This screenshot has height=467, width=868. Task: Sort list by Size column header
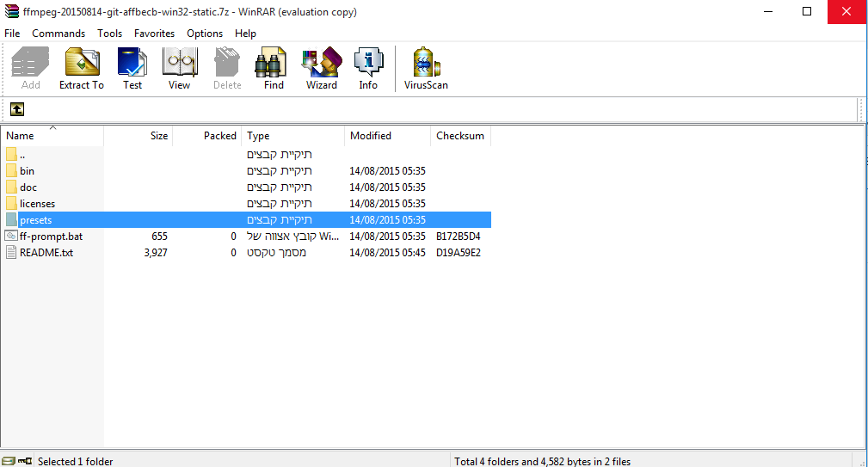(139, 136)
